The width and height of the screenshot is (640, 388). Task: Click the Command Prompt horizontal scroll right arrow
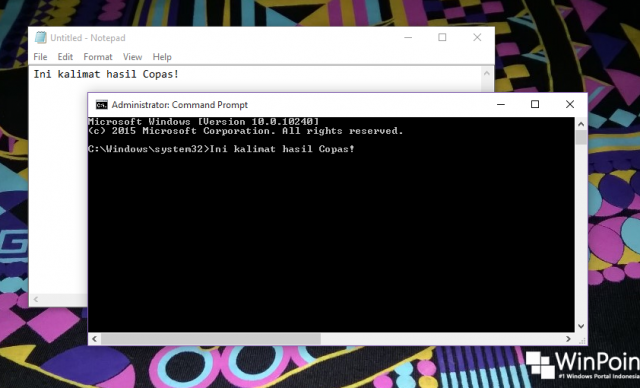coord(568,339)
